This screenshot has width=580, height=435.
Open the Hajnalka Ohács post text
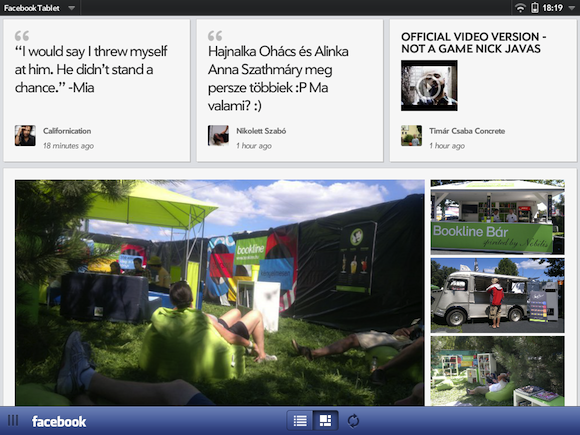click(x=278, y=78)
